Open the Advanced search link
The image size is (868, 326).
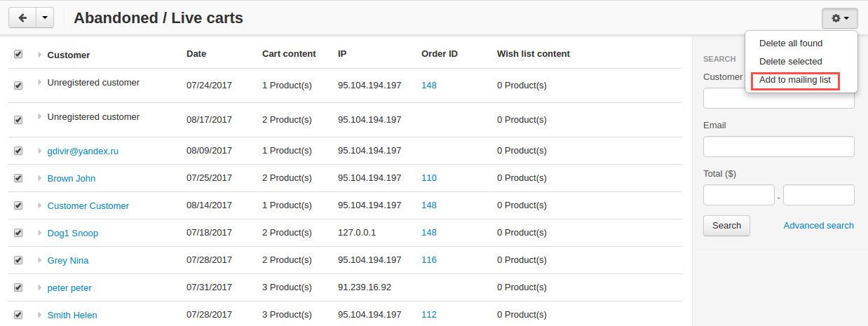tap(818, 226)
